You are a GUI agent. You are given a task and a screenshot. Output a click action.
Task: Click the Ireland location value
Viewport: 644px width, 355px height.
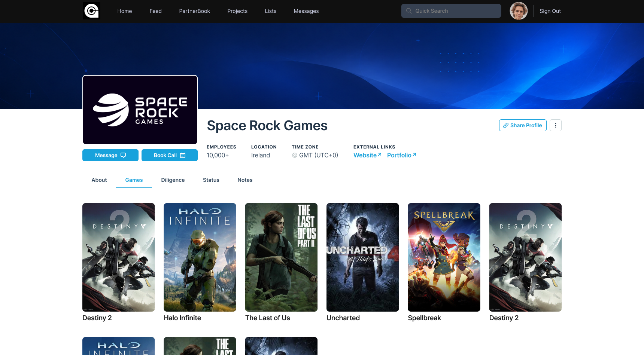pos(261,155)
